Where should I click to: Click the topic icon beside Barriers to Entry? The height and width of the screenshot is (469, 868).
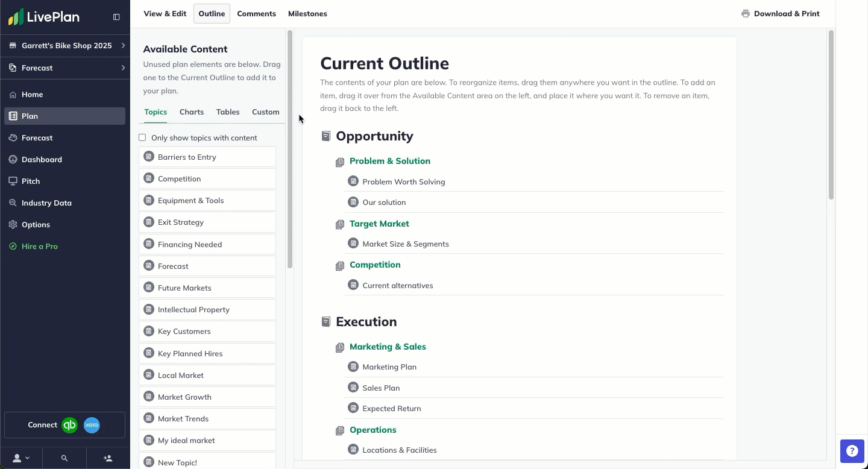pyautogui.click(x=148, y=157)
